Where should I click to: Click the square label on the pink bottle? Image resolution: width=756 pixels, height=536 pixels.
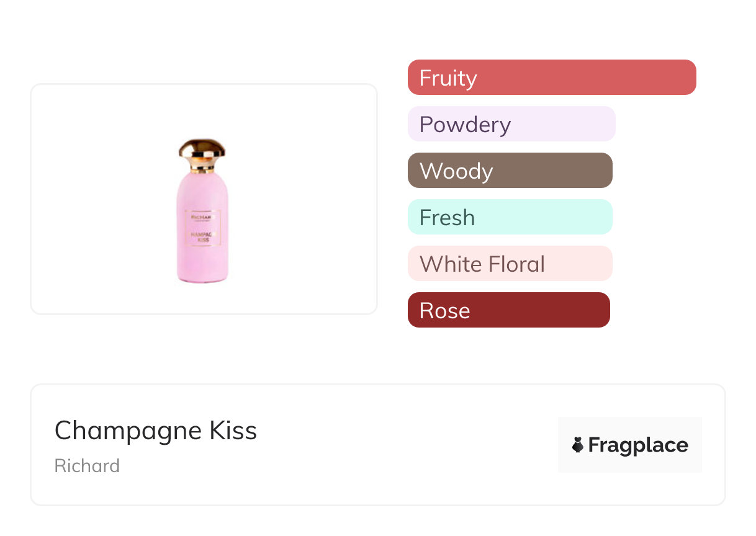tap(202, 228)
